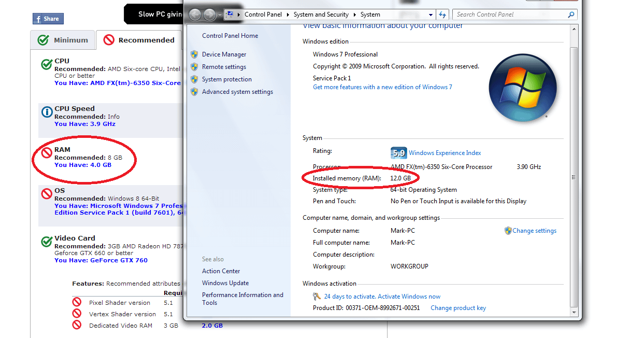Click the fail icon for Pixel Shader version
The image size is (644, 338).
(x=77, y=302)
